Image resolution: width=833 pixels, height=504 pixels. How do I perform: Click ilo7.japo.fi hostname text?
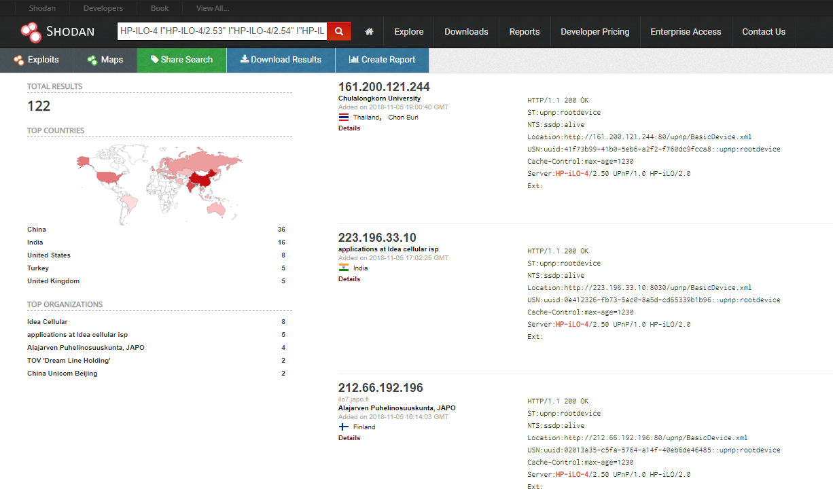tap(353, 399)
